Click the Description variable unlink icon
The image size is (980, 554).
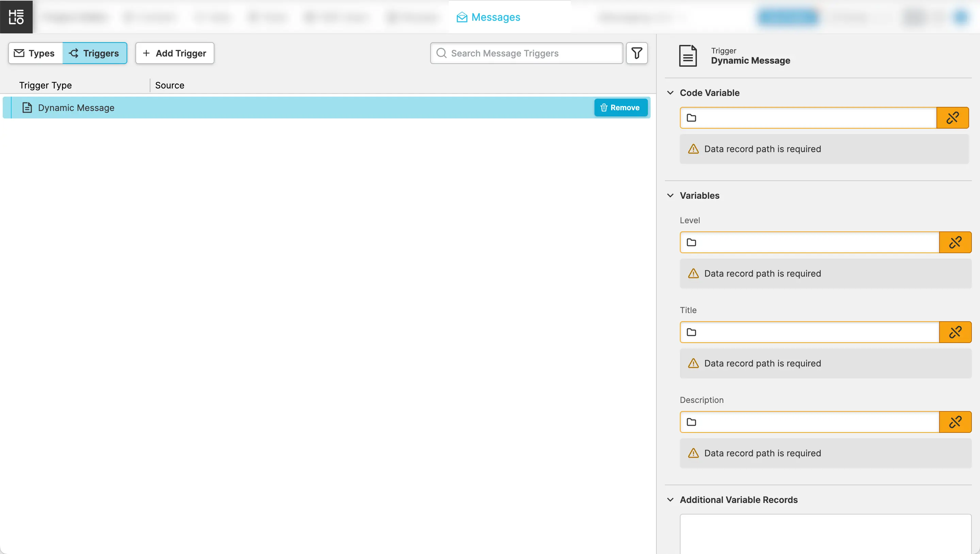[x=955, y=422]
